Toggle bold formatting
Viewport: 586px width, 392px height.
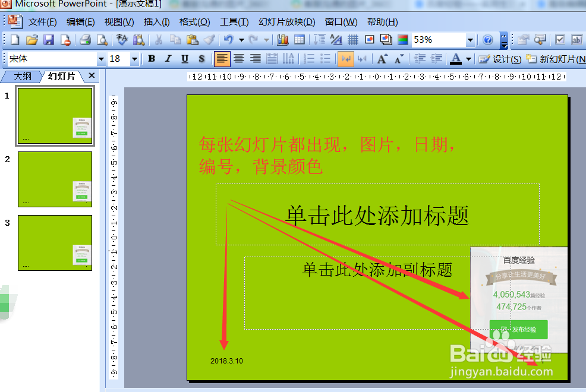click(151, 59)
